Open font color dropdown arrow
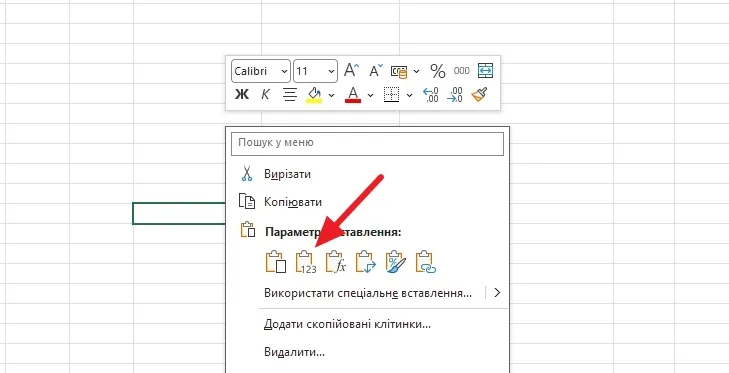Image resolution: width=729 pixels, height=373 pixels. pyautogui.click(x=371, y=95)
